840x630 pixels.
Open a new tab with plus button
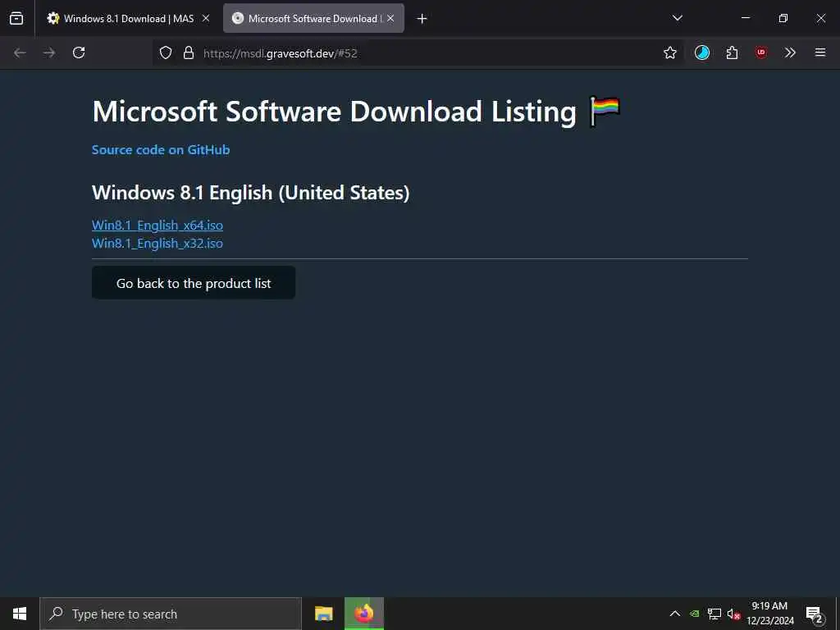(x=422, y=19)
